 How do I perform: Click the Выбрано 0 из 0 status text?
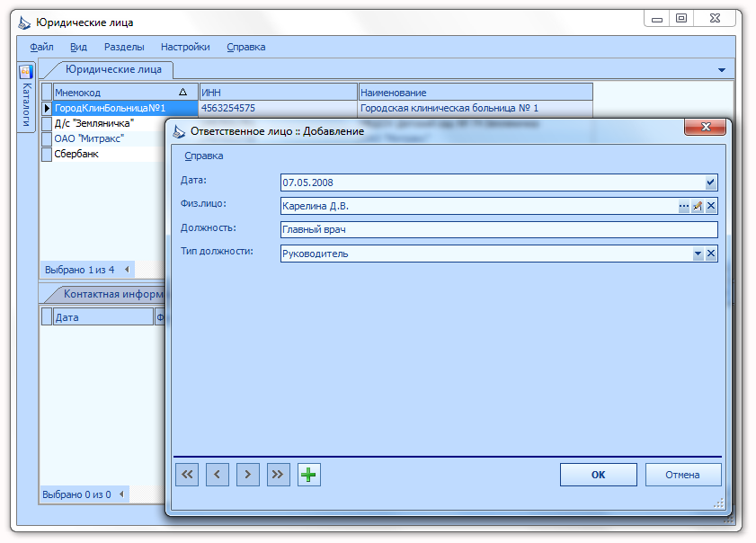76,494
